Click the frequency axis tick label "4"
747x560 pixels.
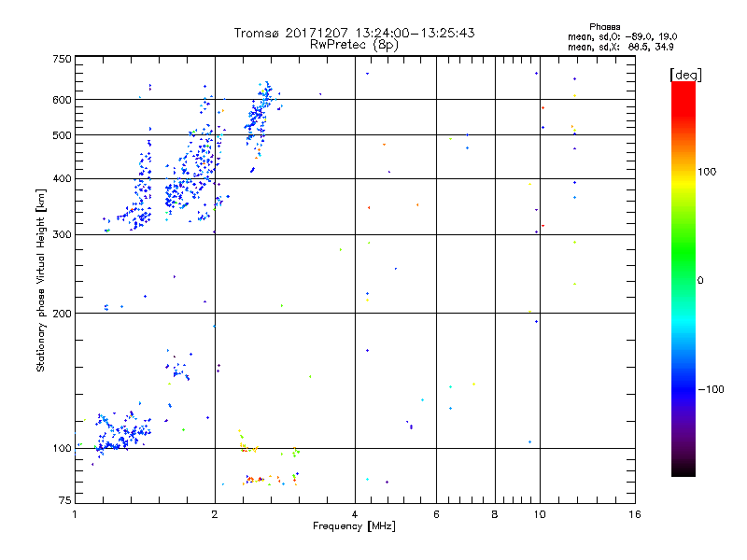pyautogui.click(x=355, y=514)
